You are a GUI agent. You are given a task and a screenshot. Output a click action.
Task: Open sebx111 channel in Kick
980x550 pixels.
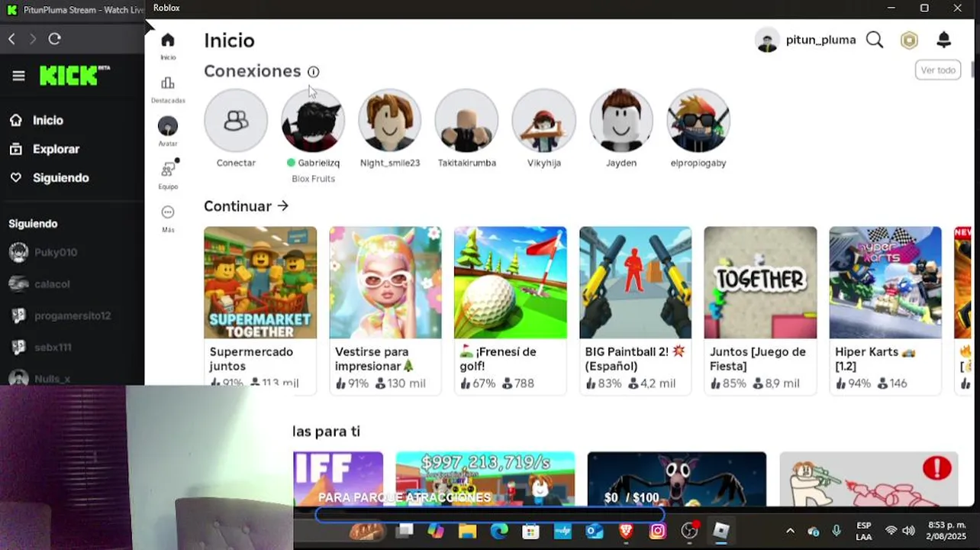[x=40, y=347]
